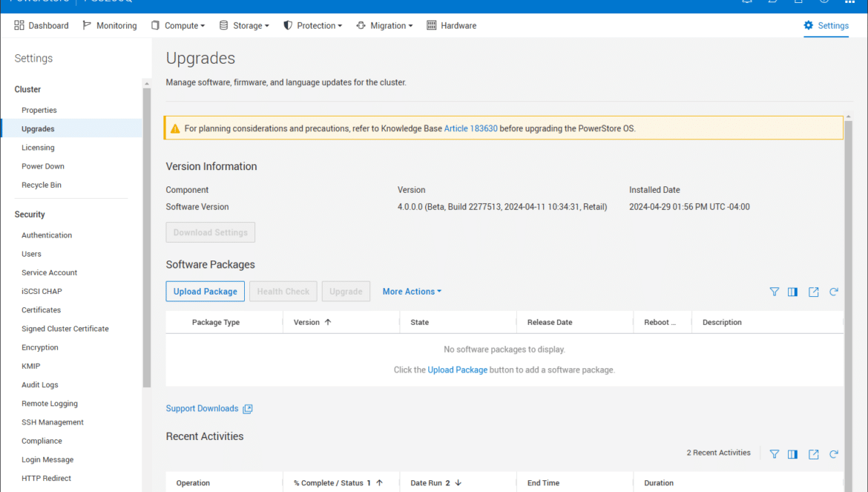Click the Upload Package button
Viewport: 868px width, 492px height.
coord(206,292)
